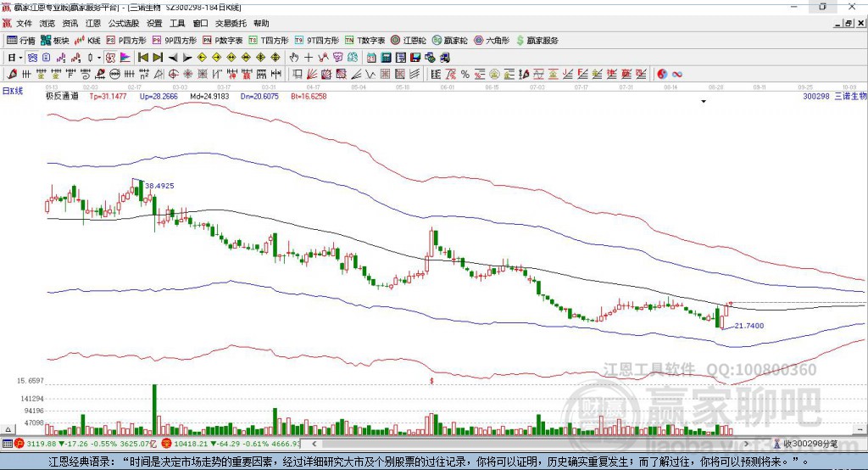Click the Bt=16.6258 indicator value
868x470 pixels.
click(x=309, y=96)
